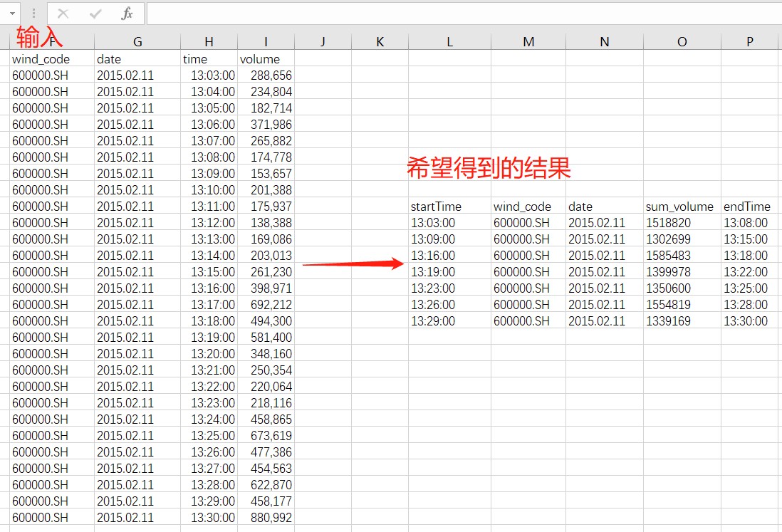Screen dimensions: 782x532
Task: Select column G header
Action: [137, 42]
